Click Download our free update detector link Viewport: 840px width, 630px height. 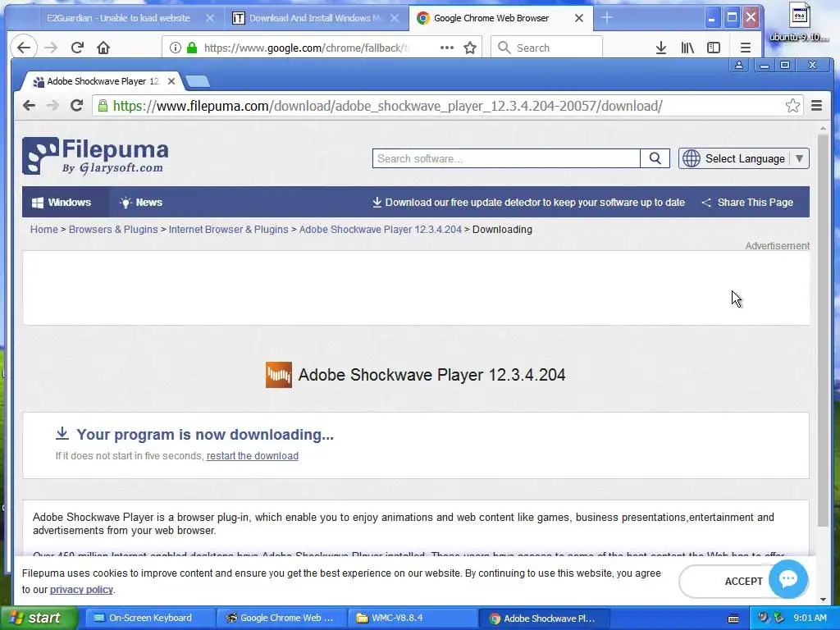[528, 203]
